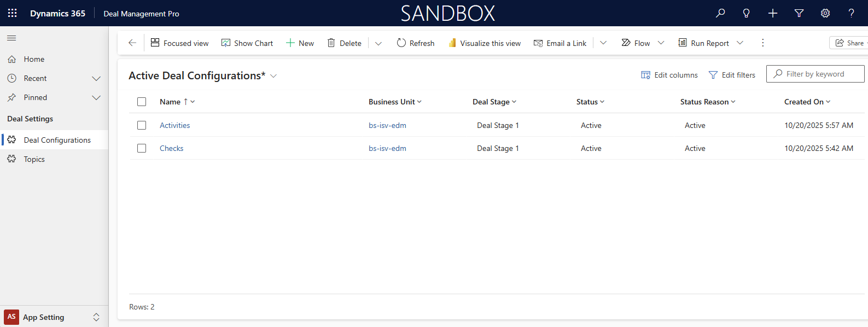This screenshot has width=868, height=327.
Task: Open the settings gear in the header
Action: [x=825, y=13]
